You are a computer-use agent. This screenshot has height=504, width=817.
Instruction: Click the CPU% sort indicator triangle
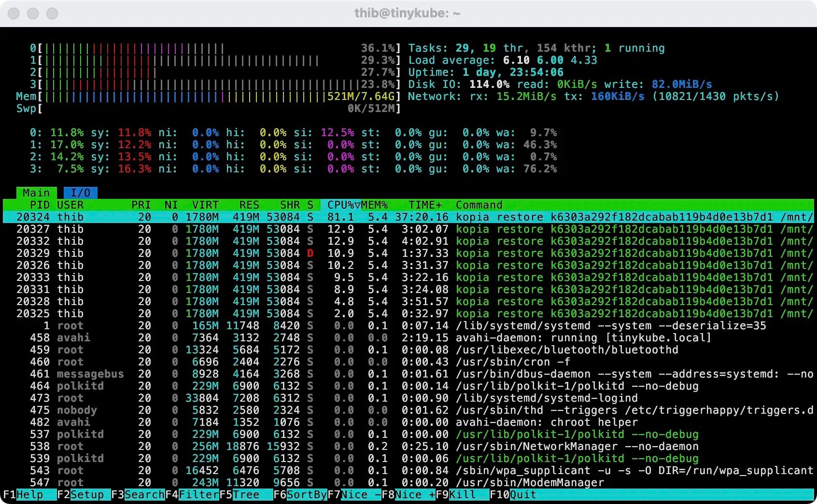(x=357, y=205)
